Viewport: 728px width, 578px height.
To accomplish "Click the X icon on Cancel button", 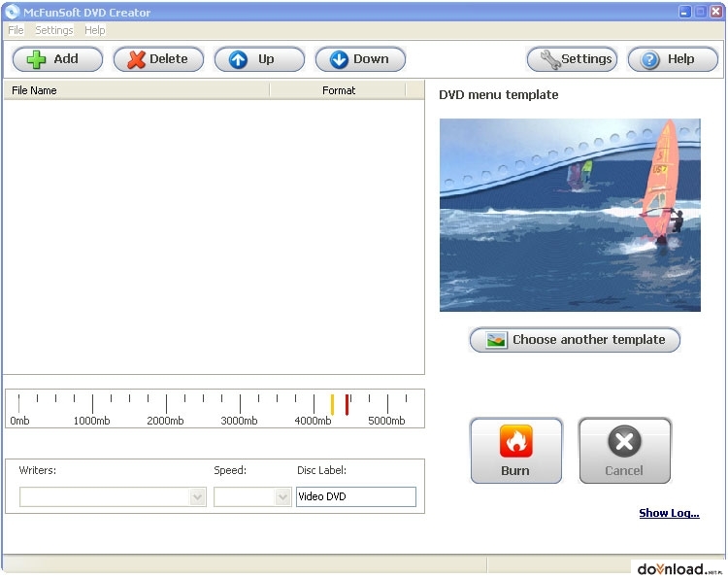I will (624, 441).
